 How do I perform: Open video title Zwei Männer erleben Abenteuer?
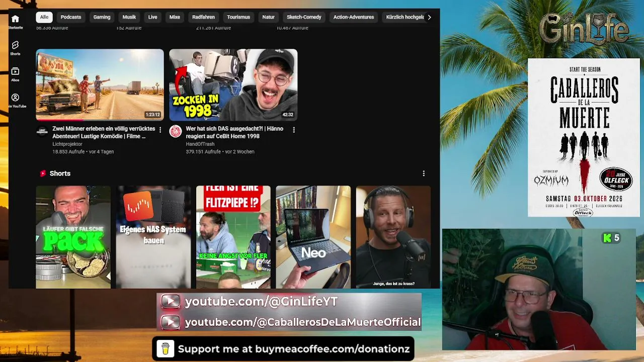tap(104, 132)
